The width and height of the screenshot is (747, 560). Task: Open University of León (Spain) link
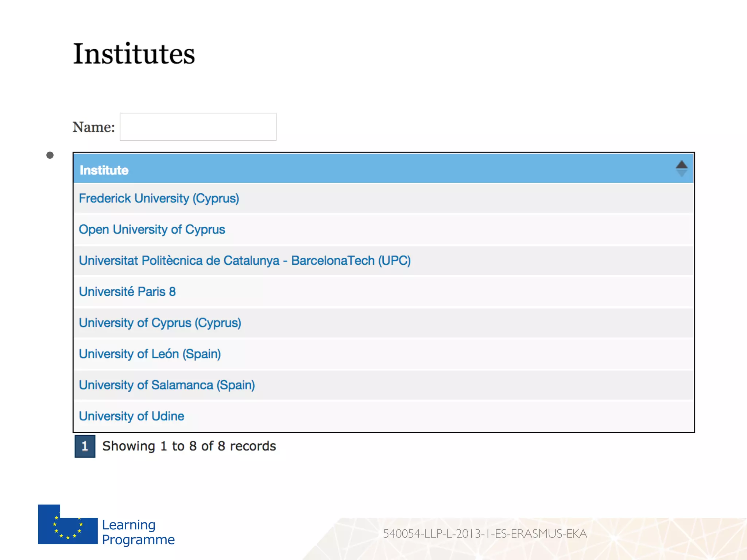click(150, 354)
